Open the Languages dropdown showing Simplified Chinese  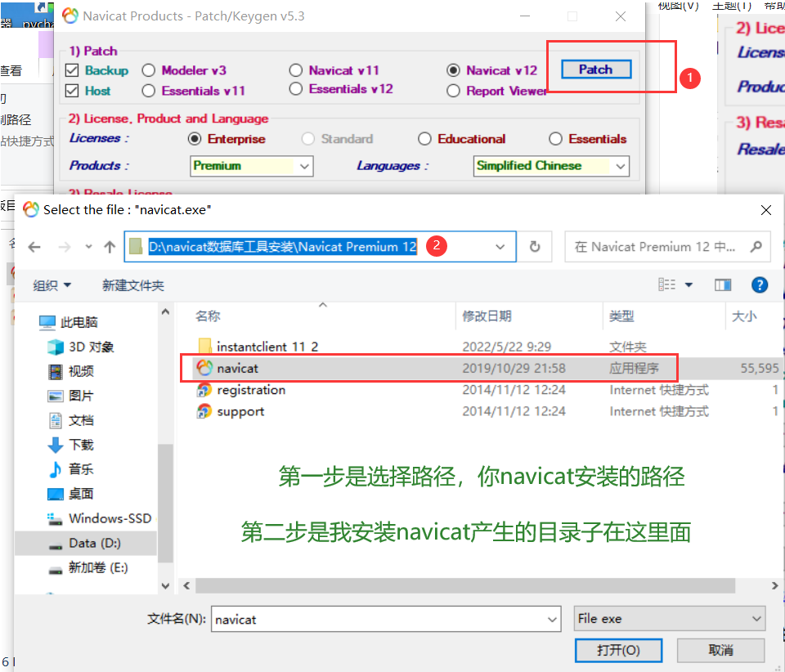551,166
